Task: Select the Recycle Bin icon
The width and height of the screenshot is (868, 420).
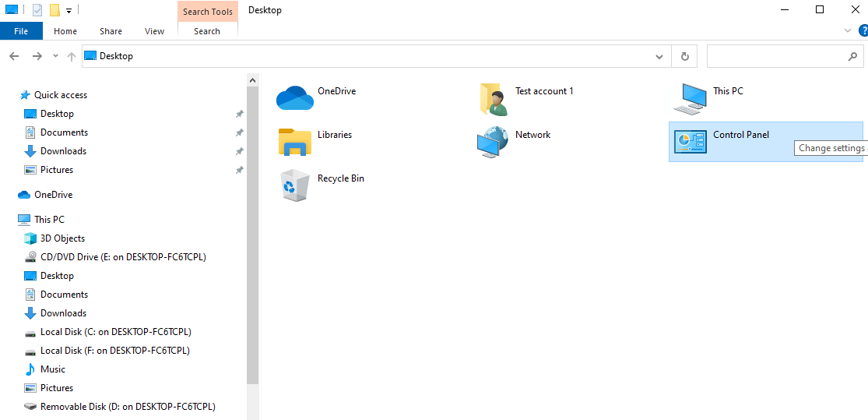Action: click(294, 185)
